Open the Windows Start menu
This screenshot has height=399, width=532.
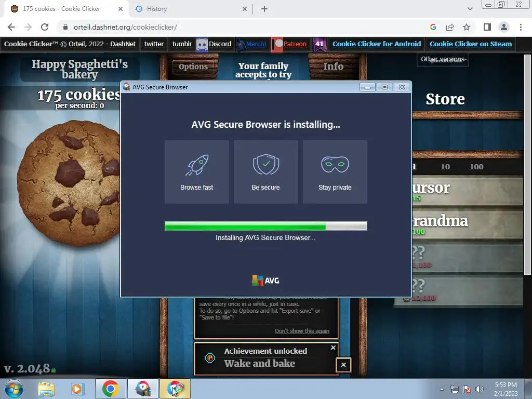14,389
